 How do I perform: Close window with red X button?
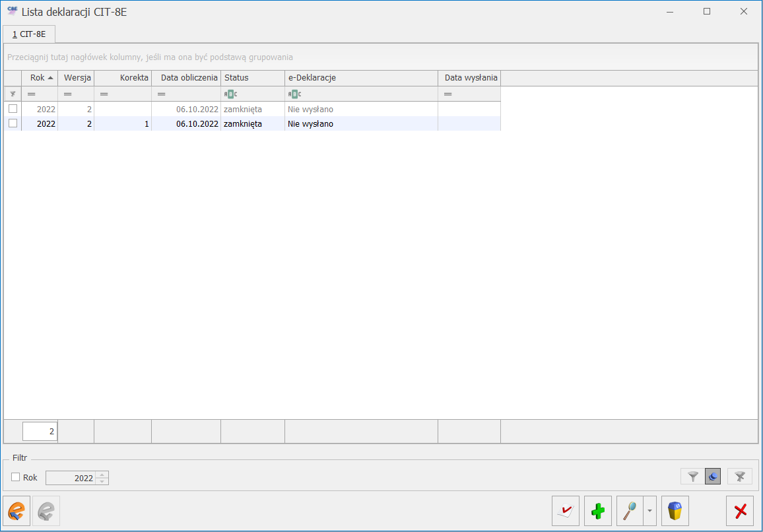click(x=740, y=511)
